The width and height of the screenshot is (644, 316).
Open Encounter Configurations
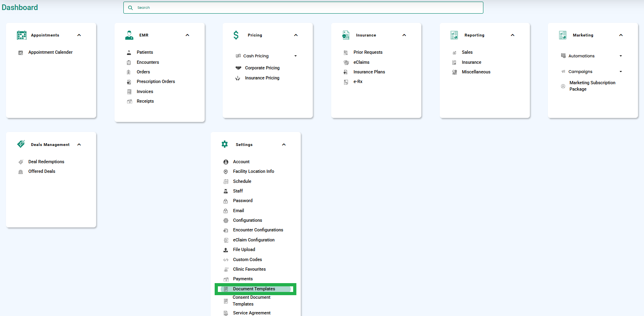tap(258, 230)
